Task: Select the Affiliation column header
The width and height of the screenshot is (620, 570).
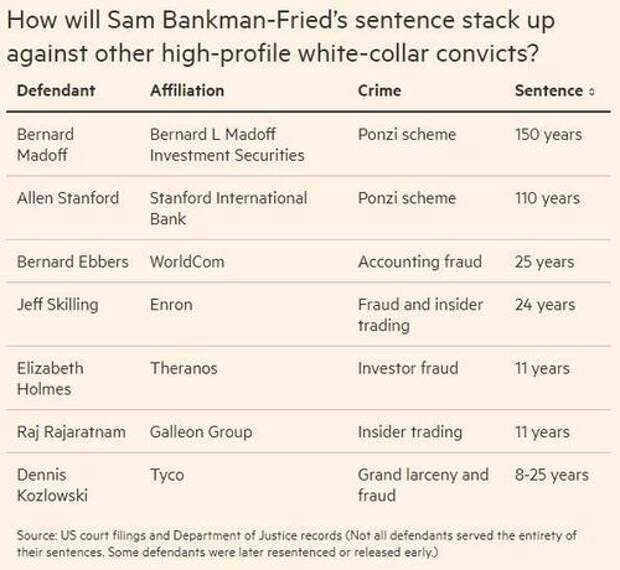Action: [187, 91]
